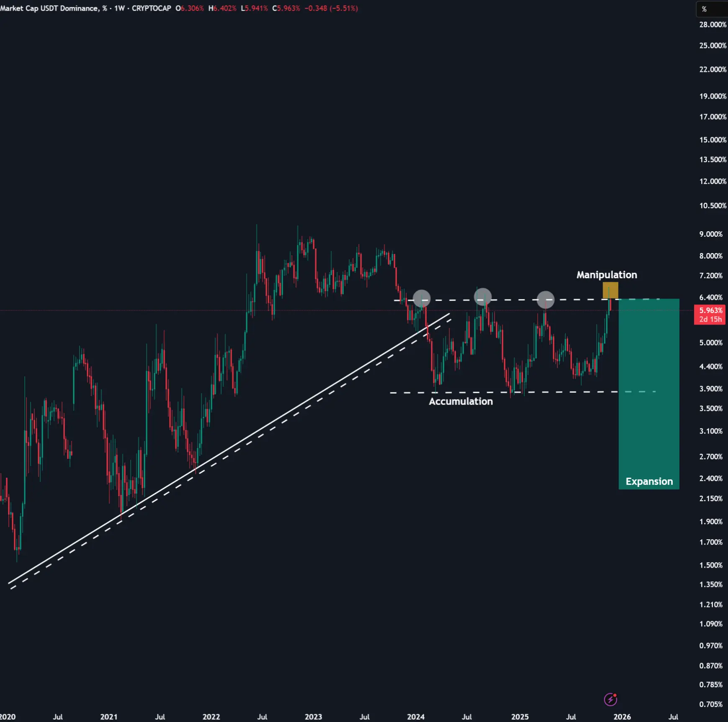Click the 6.400% price axis label
Screen dimensions: 728x722
(711, 297)
